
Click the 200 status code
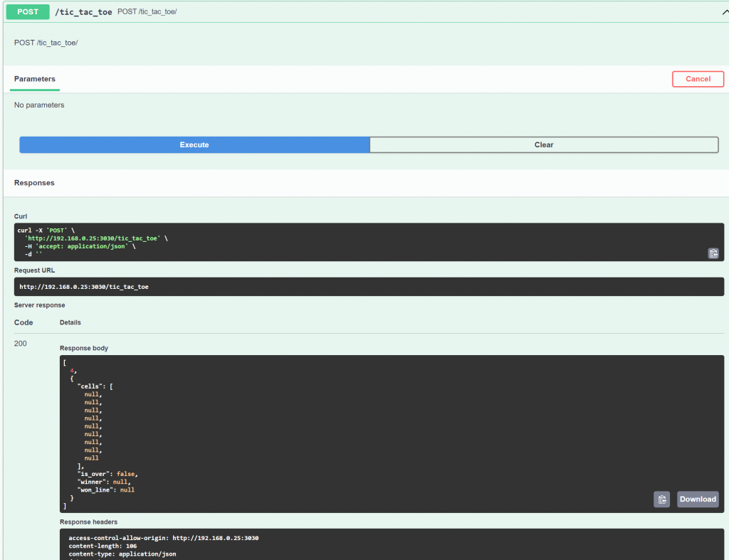point(21,344)
